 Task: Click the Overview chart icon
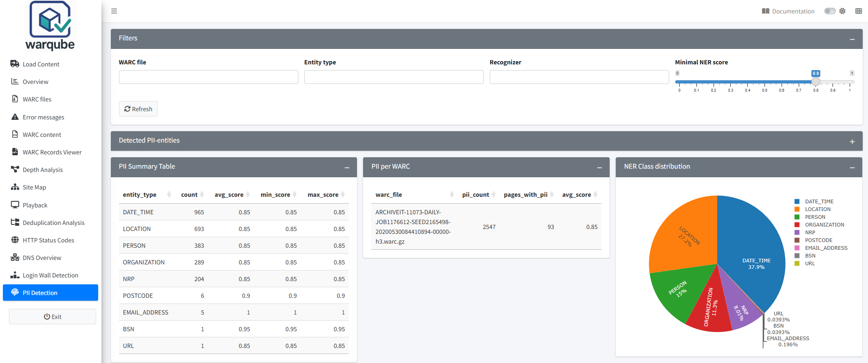click(15, 81)
